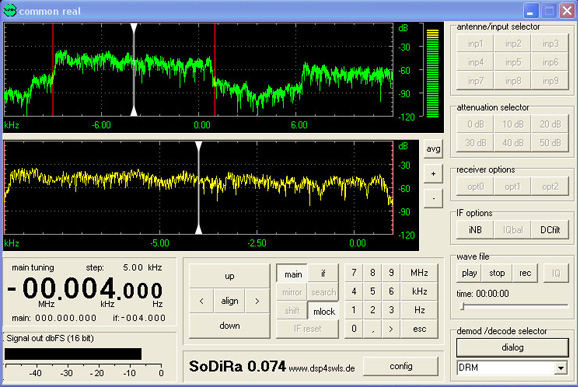Click keypad digit 4
578x387 pixels.
354,292
